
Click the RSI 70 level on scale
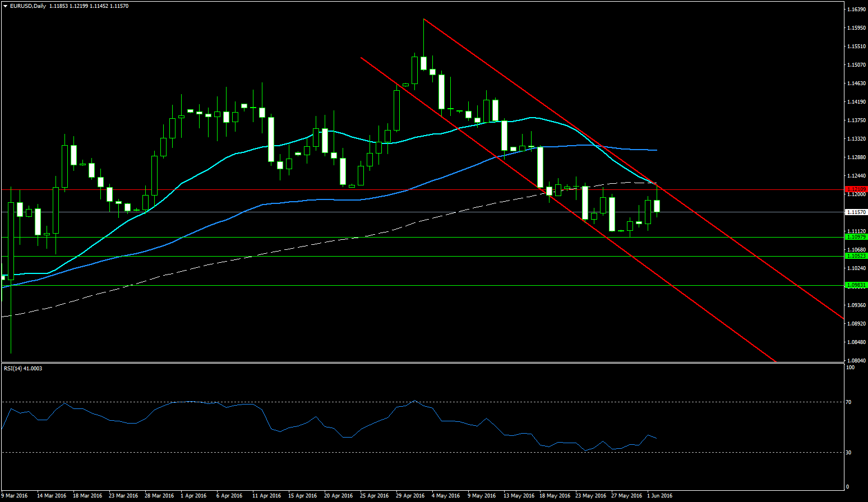coord(849,402)
